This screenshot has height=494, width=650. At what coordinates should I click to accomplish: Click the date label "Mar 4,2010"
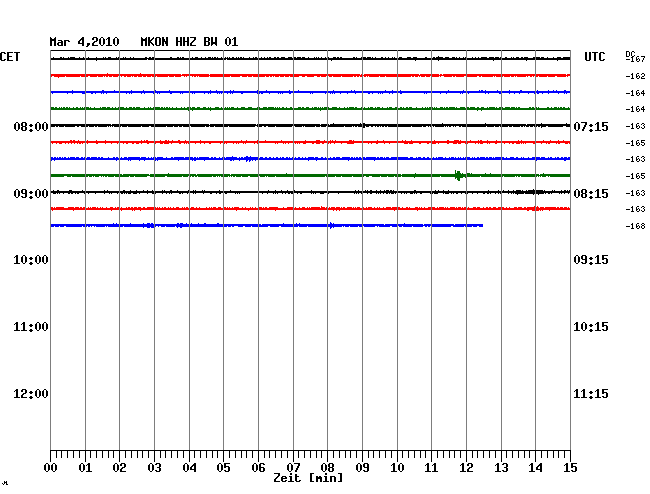tap(84, 42)
